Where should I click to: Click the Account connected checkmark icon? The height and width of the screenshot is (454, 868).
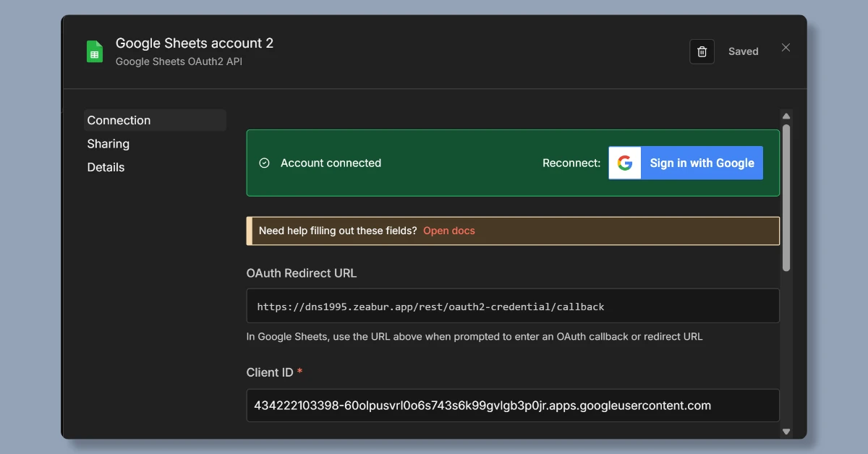tap(265, 163)
